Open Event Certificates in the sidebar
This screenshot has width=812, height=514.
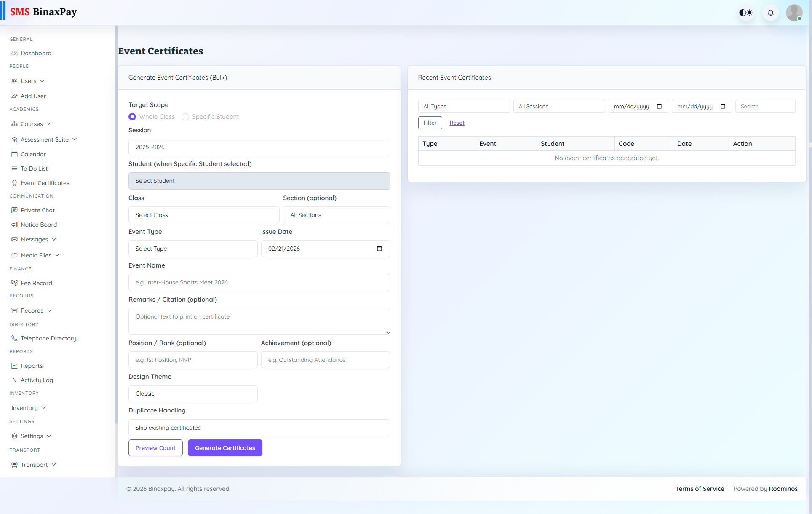(45, 183)
